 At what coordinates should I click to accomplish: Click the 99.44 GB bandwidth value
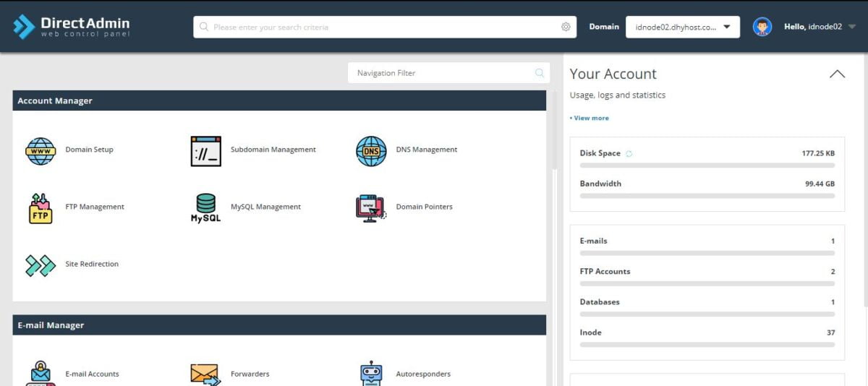(820, 184)
